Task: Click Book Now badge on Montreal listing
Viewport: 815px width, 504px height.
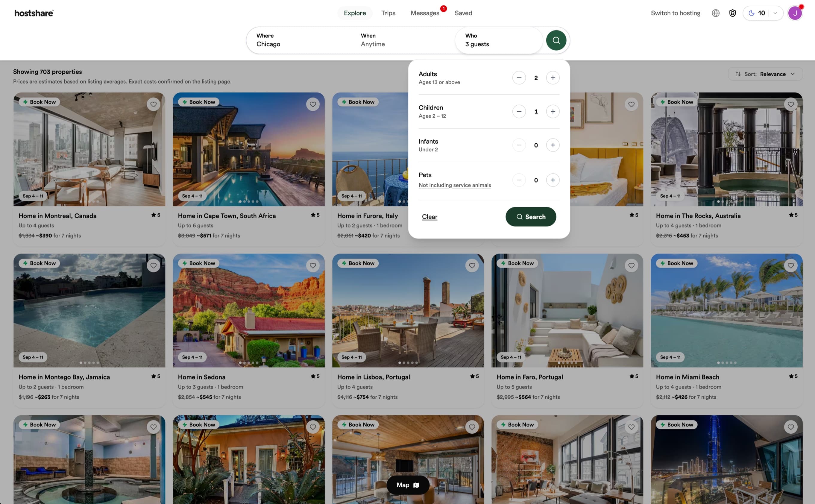Action: 39,102
